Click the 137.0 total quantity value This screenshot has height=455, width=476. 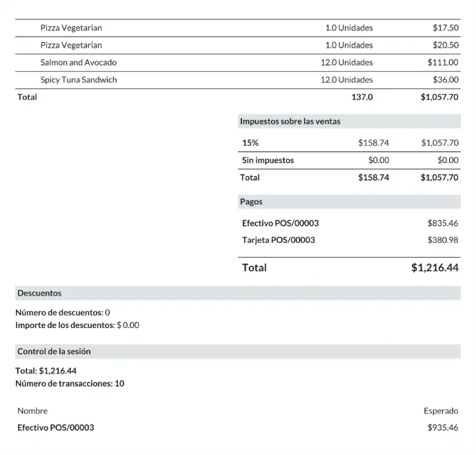[361, 97]
